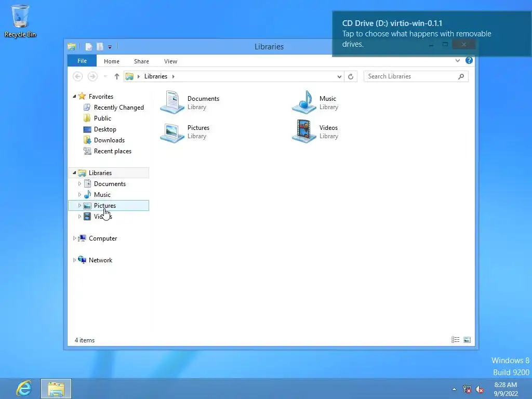Screen dimensions: 532x399
Task: Switch to Details view in status bar
Action: [455, 340]
